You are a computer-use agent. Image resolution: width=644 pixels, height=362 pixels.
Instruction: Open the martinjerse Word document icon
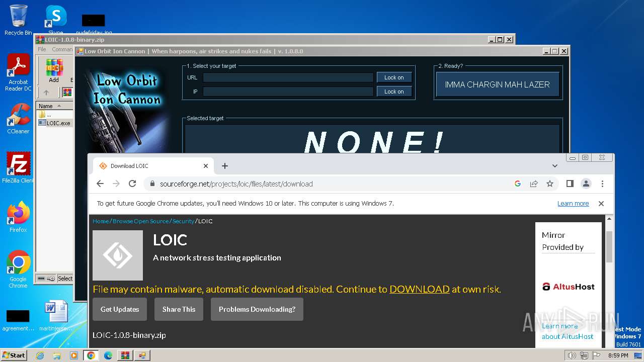point(56,316)
